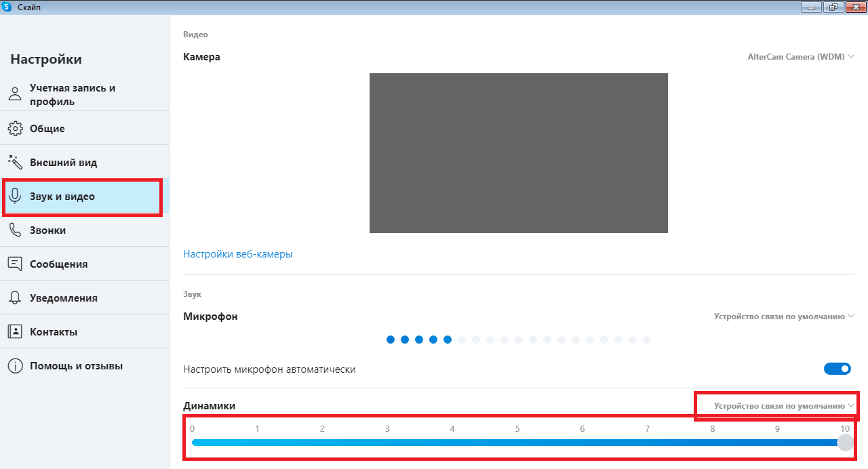Open the Настройки веб-камеры link
This screenshot has height=469, width=868.
(x=237, y=254)
